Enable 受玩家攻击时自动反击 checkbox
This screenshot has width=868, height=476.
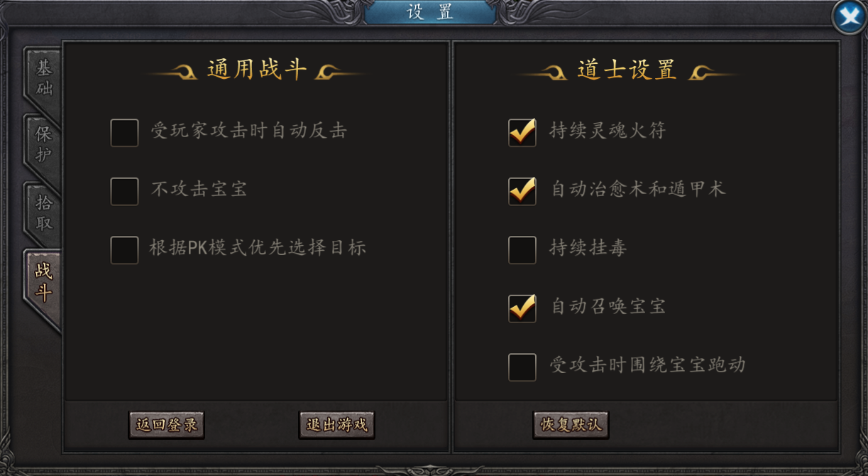(124, 133)
